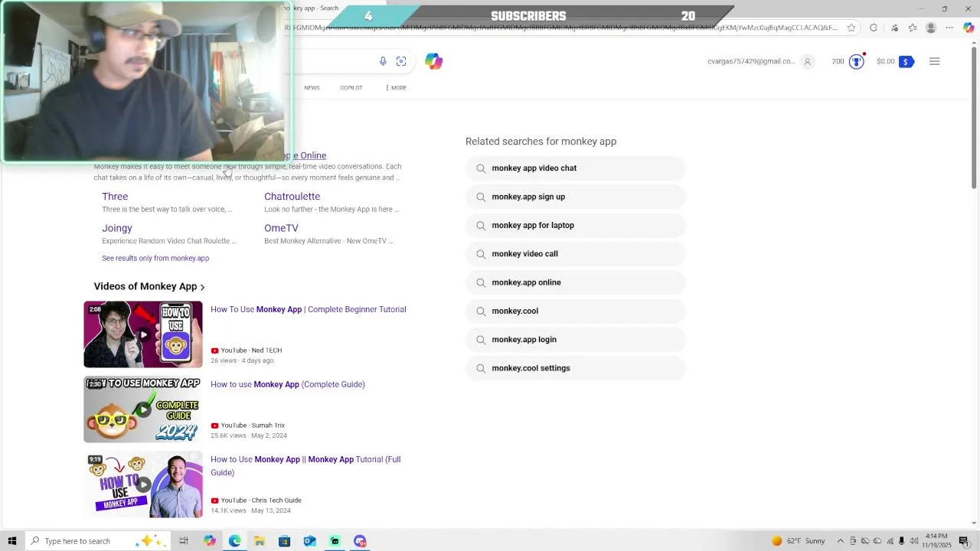Viewport: 980px width, 551px height.
Task: Pick monkey.cool settings related search
Action: point(575,368)
